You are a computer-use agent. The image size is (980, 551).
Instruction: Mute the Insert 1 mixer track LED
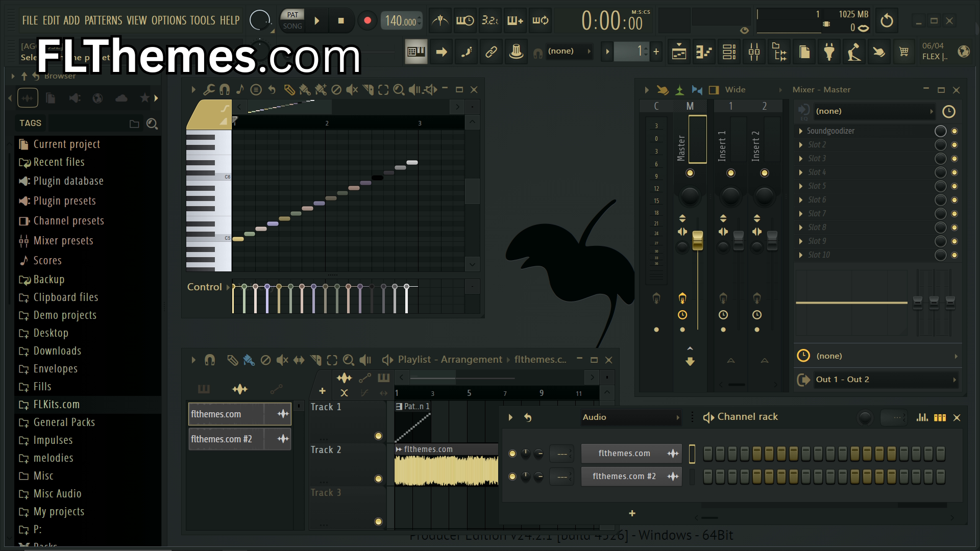coord(731,173)
